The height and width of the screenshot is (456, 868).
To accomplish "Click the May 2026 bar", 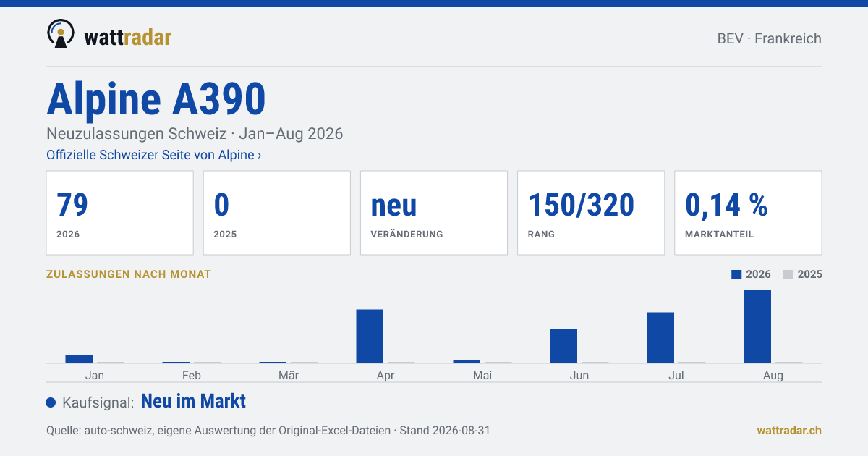I will (x=467, y=362).
